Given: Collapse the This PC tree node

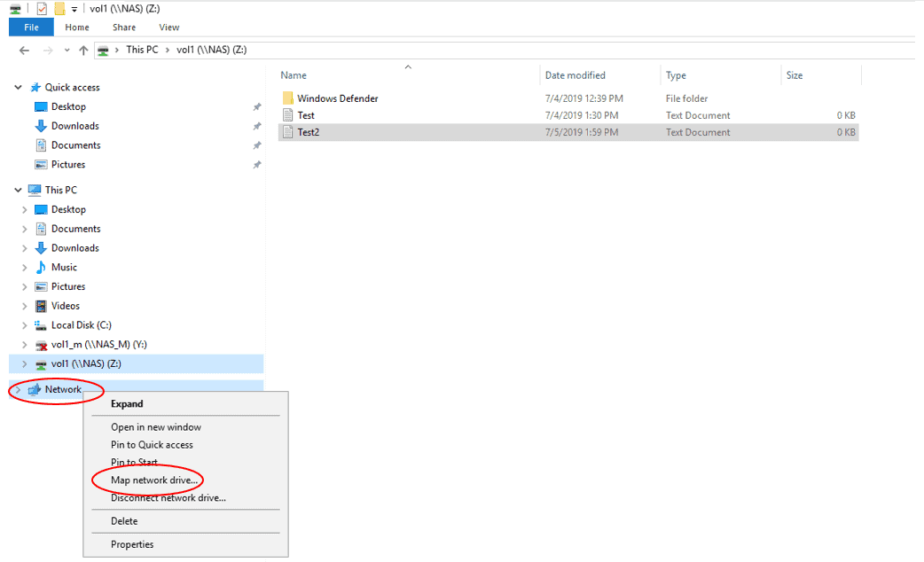Looking at the screenshot, I should pyautogui.click(x=18, y=190).
